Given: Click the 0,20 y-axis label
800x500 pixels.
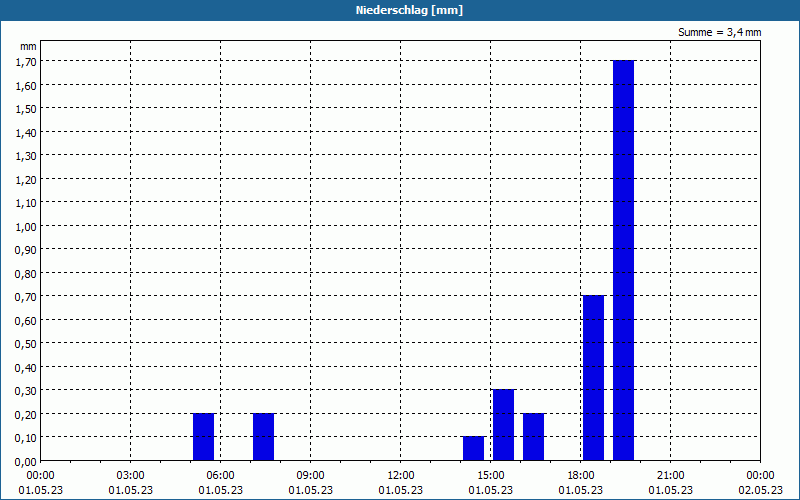Looking at the screenshot, I should tap(26, 414).
